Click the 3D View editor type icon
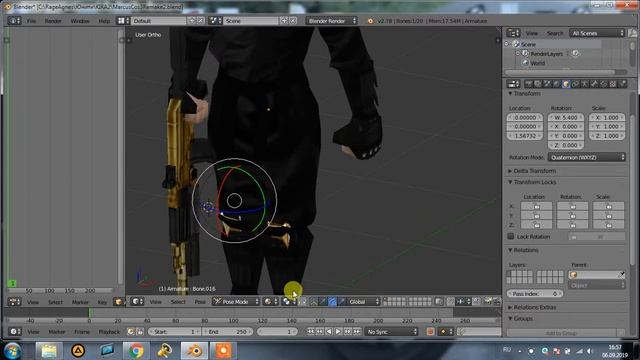The image size is (640, 360). point(137,302)
